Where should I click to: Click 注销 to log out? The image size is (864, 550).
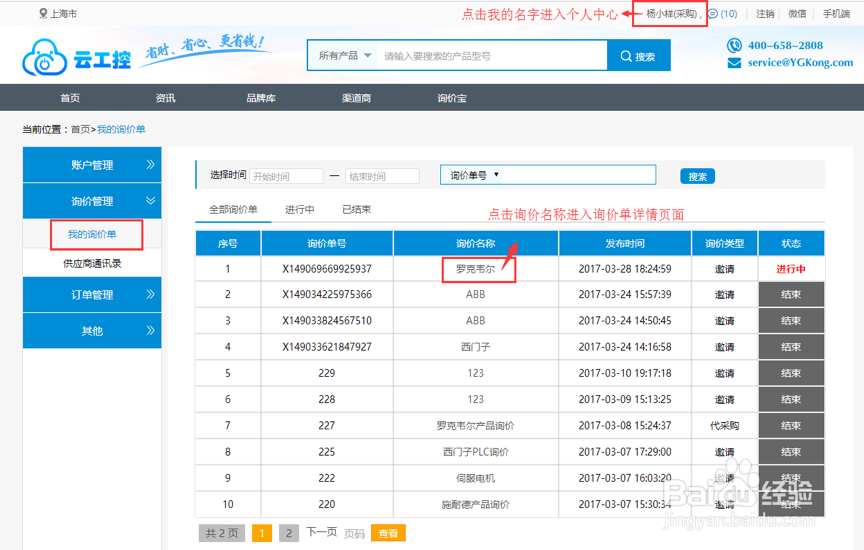pyautogui.click(x=765, y=14)
